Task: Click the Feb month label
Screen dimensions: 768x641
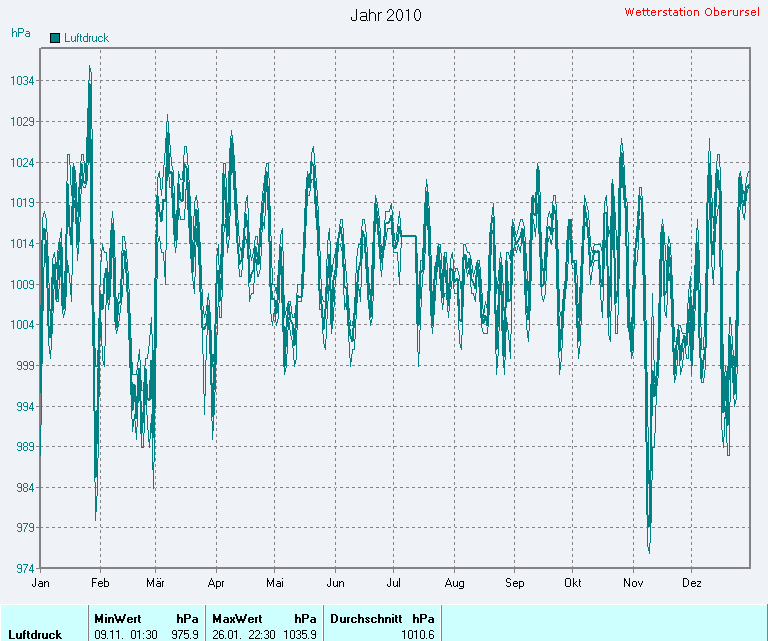Action: 100,583
